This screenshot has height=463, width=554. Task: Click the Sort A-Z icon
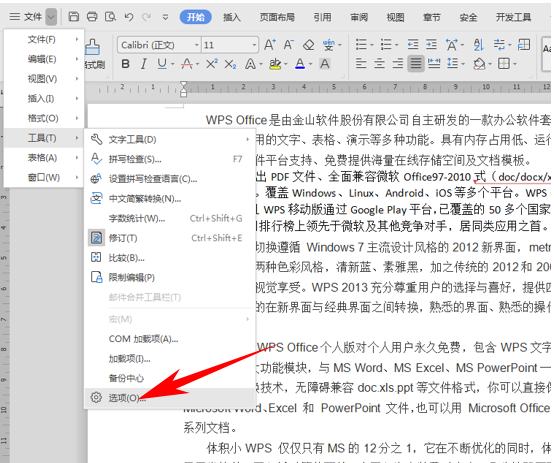tap(479, 45)
